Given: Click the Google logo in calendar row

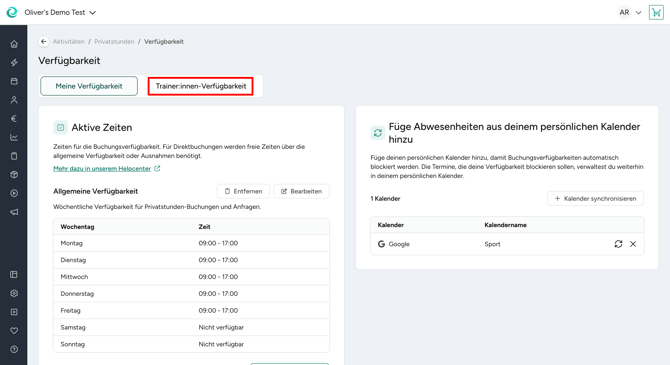Looking at the screenshot, I should (381, 244).
